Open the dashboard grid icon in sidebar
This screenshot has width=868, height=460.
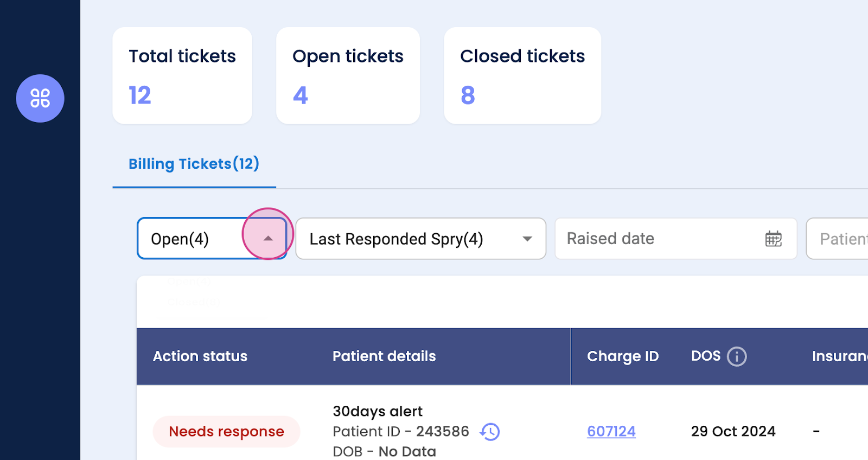pos(40,98)
